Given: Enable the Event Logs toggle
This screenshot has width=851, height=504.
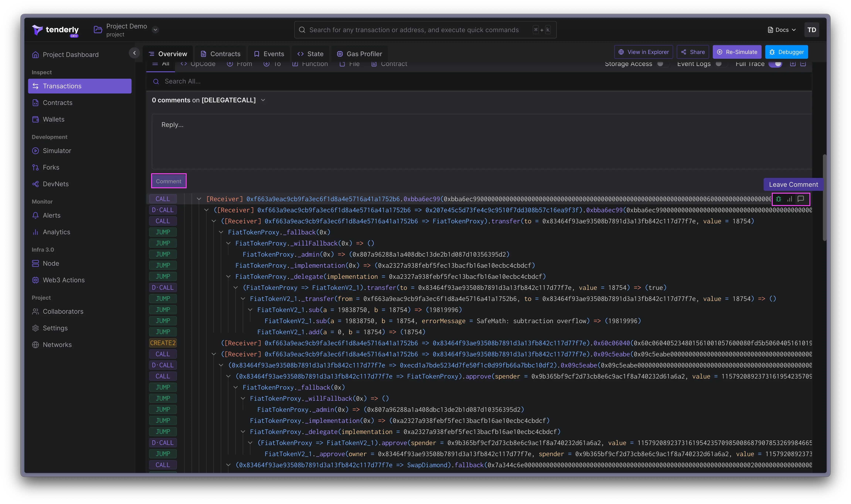Looking at the screenshot, I should tap(721, 64).
